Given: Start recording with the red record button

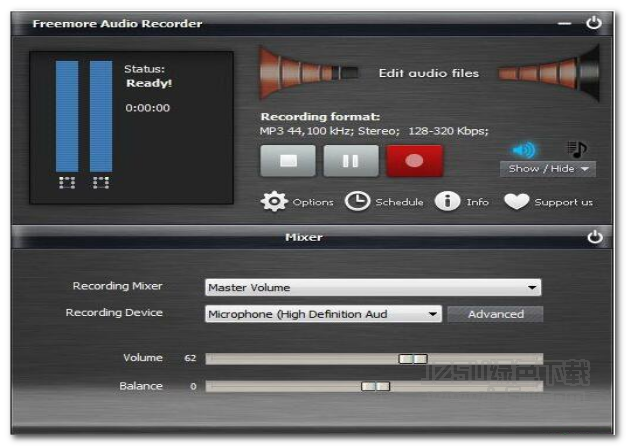Looking at the screenshot, I should pos(414,161).
